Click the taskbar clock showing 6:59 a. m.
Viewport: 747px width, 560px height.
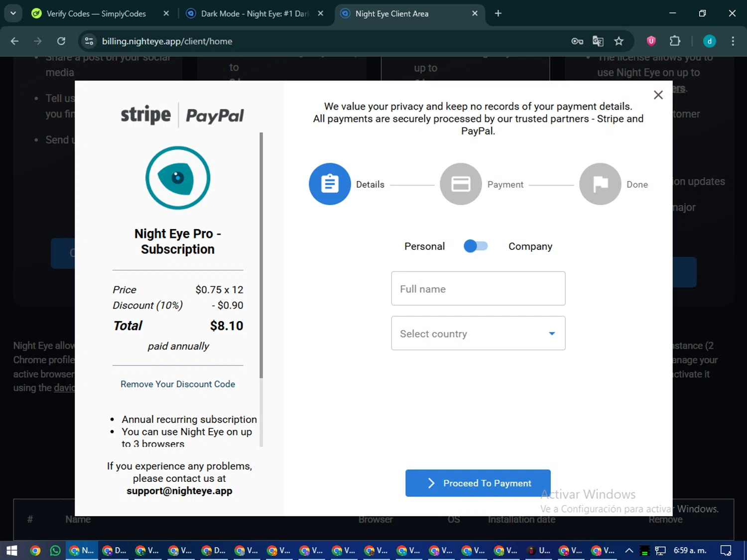coord(690,551)
